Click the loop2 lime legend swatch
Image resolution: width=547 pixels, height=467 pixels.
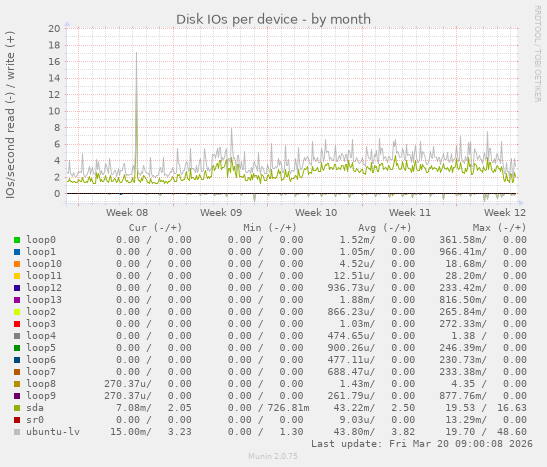[17, 312]
